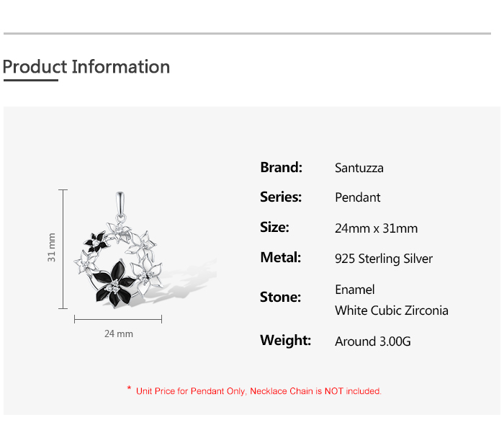Click the Brand: label
Image resolution: width=504 pixels, height=443 pixels.
(281, 167)
